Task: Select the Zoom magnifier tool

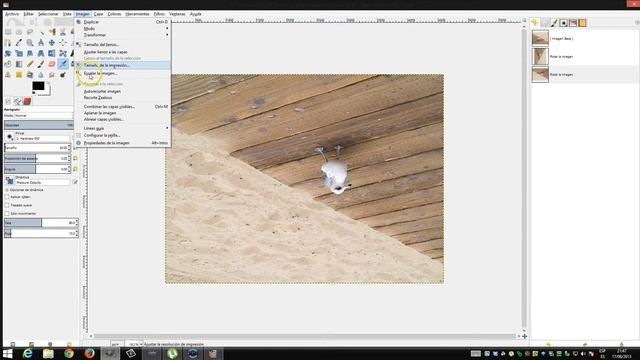Action: [x=30, y=42]
